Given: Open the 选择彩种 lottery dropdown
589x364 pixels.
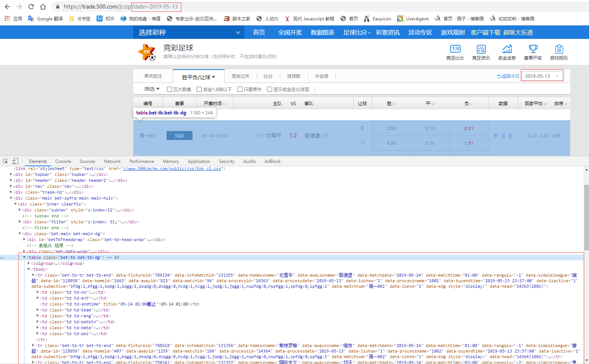Looking at the screenshot, I should tap(189, 33).
